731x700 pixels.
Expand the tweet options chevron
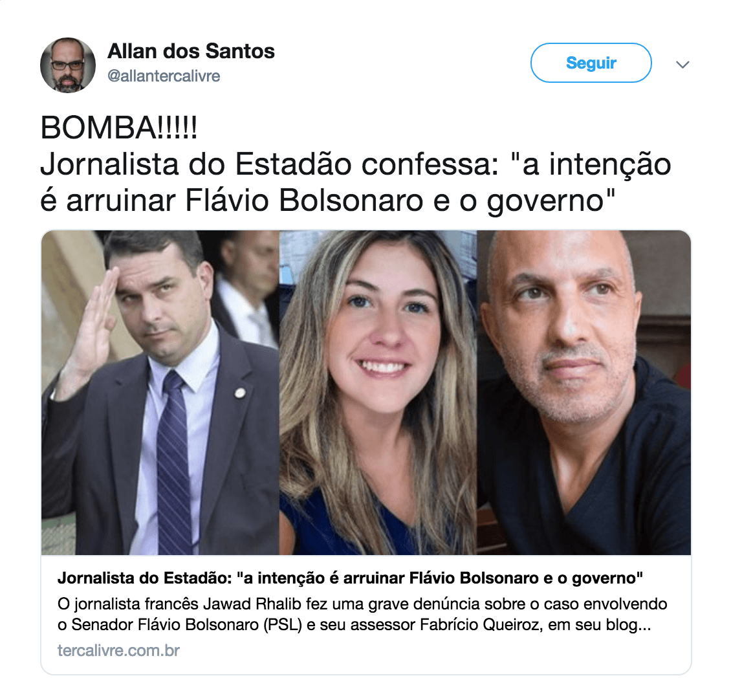[x=682, y=64]
